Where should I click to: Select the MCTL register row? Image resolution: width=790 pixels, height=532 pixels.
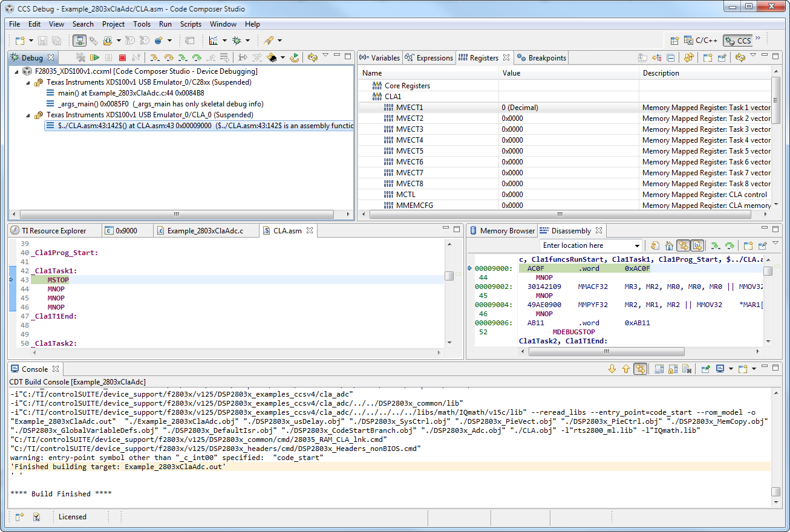(565, 195)
